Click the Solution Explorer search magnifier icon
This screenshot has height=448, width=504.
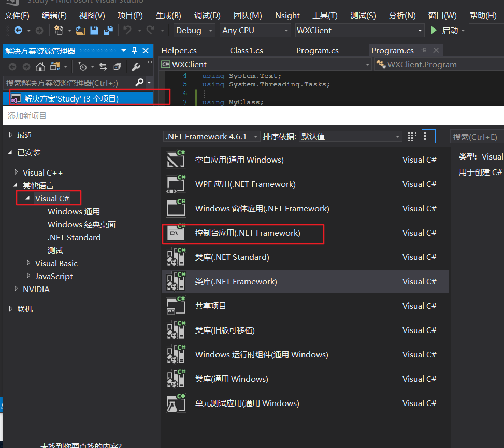click(139, 82)
